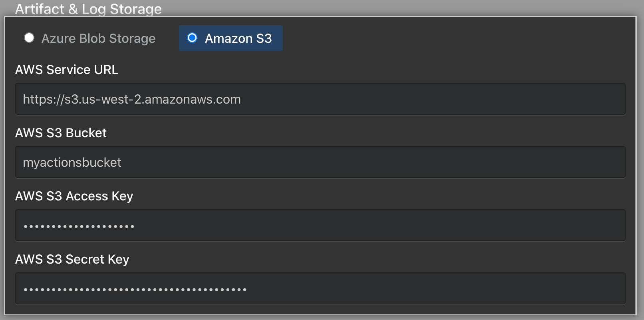Click the AWS S3 Bucket label

pos(61,133)
